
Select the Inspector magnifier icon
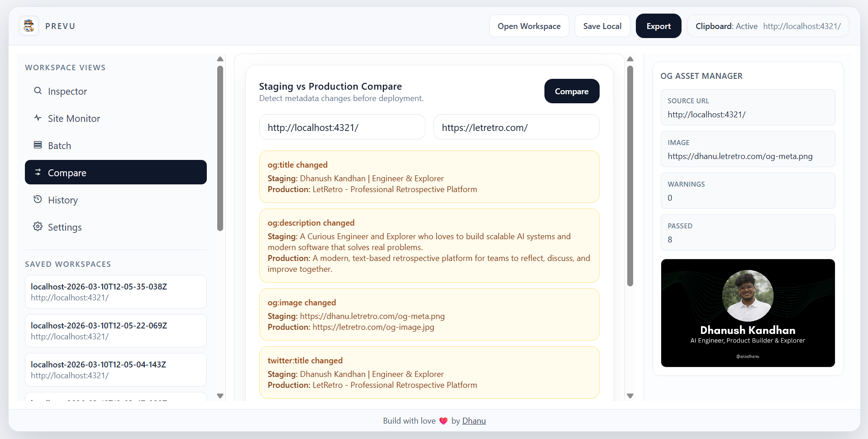tap(38, 91)
